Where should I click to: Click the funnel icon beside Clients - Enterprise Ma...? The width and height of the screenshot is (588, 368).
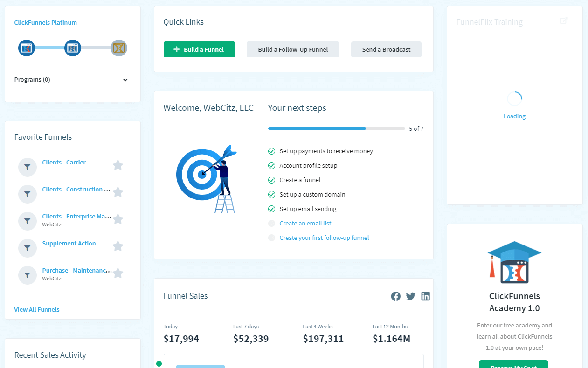tap(28, 221)
